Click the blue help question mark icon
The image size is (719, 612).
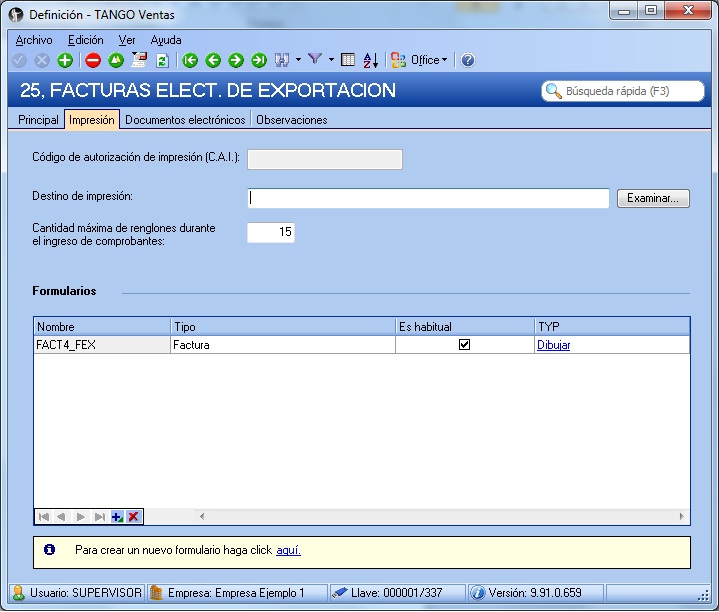467,60
